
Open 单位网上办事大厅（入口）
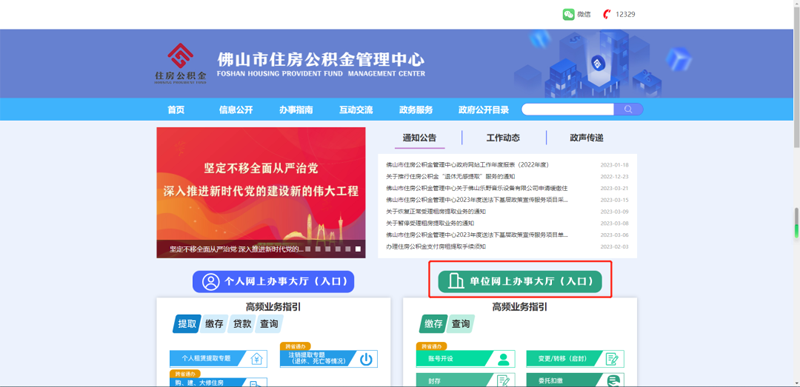tap(520, 281)
